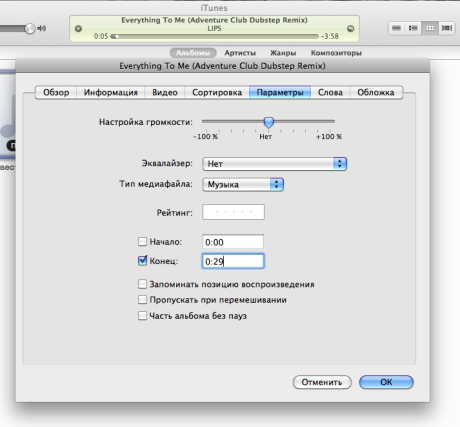460x427 pixels.
Task: Switch to the Слова tab
Action: (330, 92)
